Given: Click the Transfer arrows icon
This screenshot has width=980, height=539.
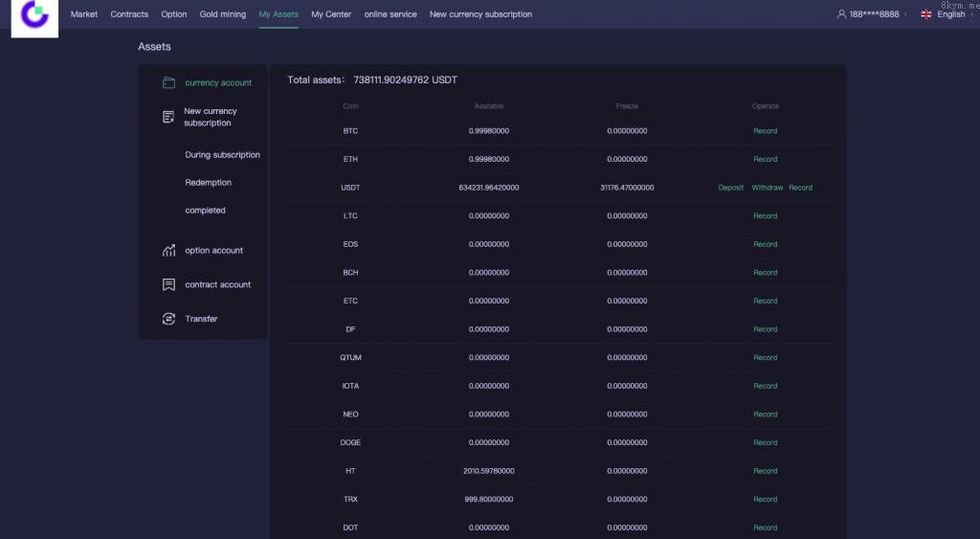Looking at the screenshot, I should point(168,319).
